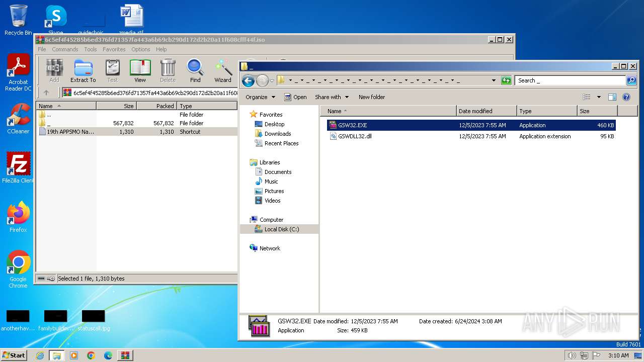Click the Open button in Explorer toolbar
Screen dimensions: 644x362
(x=295, y=97)
